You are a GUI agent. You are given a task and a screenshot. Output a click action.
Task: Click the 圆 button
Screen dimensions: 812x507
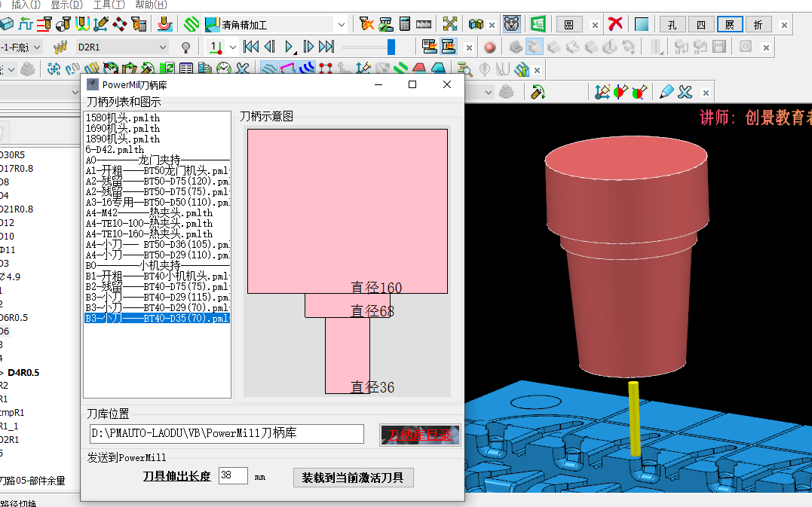point(569,25)
